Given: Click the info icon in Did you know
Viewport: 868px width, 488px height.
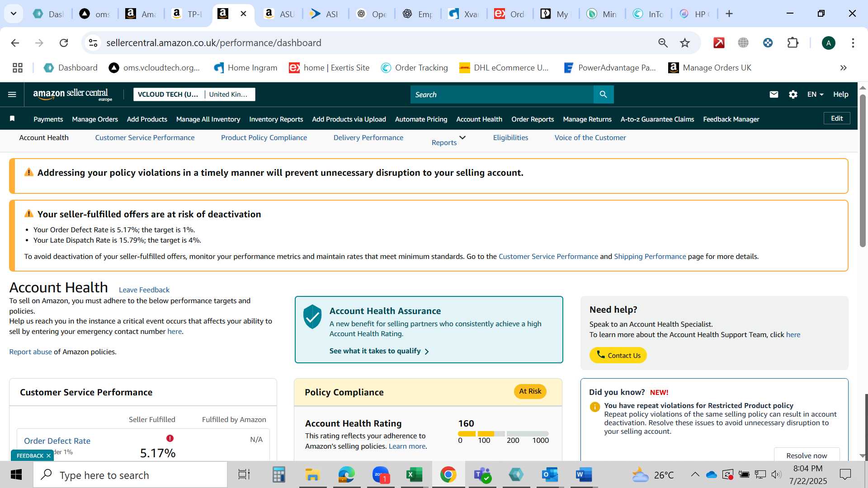Looking at the screenshot, I should coord(595,407).
